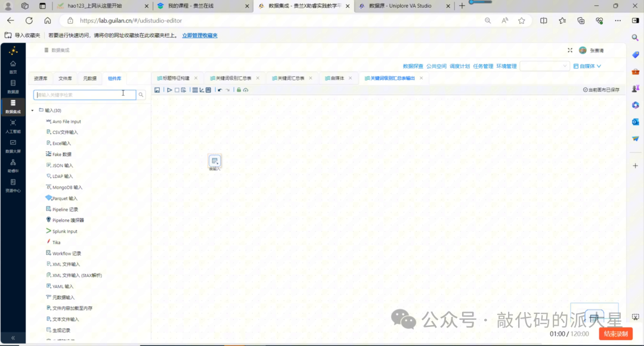Open 首页 in the left sidebar

(x=13, y=67)
